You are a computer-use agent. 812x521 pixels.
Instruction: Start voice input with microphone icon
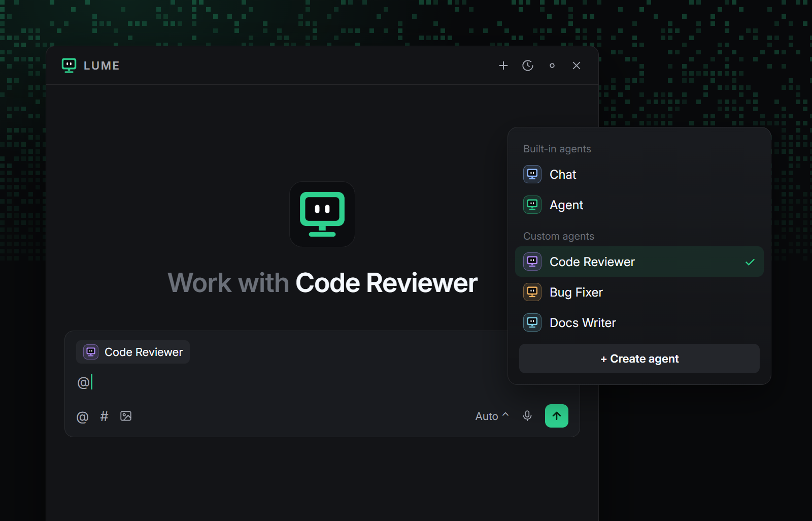tap(527, 416)
